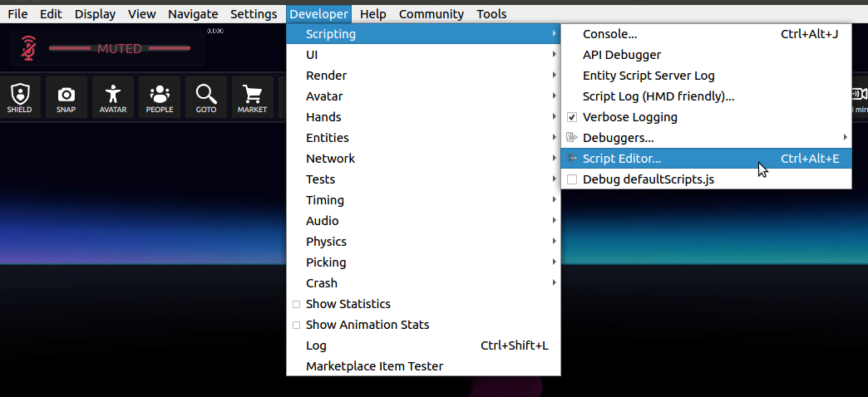868x397 pixels.
Task: Launch Script Editor...
Action: point(707,159)
